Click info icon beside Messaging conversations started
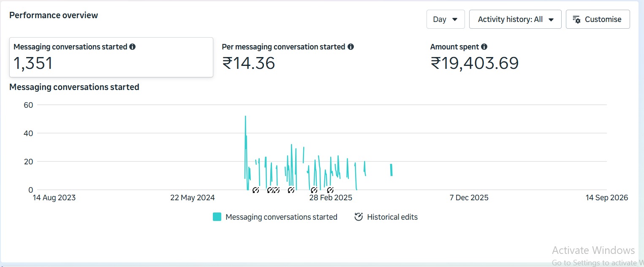644x267 pixels. pyautogui.click(x=133, y=47)
